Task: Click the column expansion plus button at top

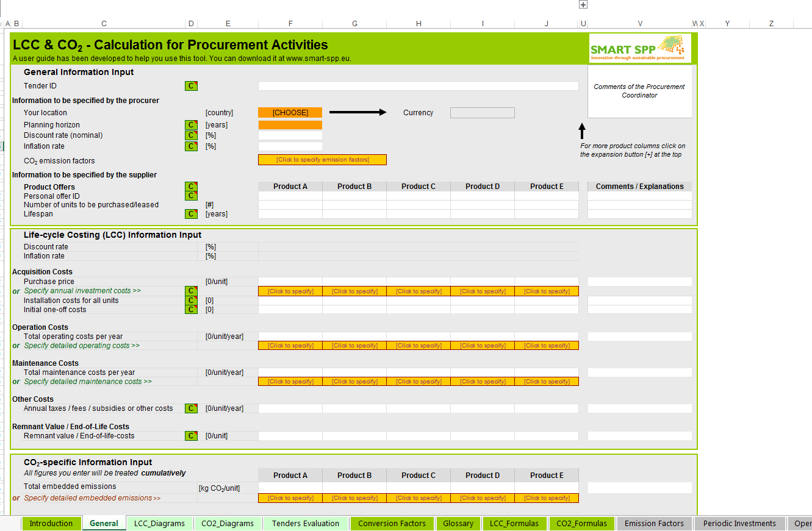Action: point(583,4)
